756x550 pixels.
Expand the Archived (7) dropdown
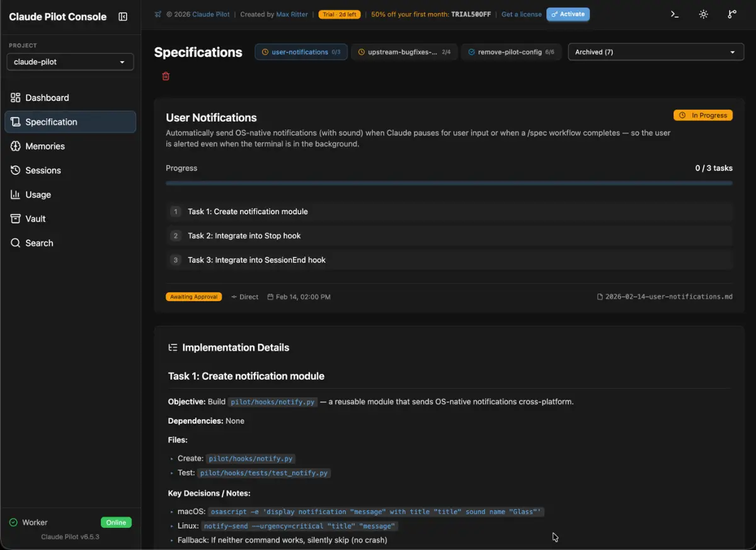click(x=655, y=52)
